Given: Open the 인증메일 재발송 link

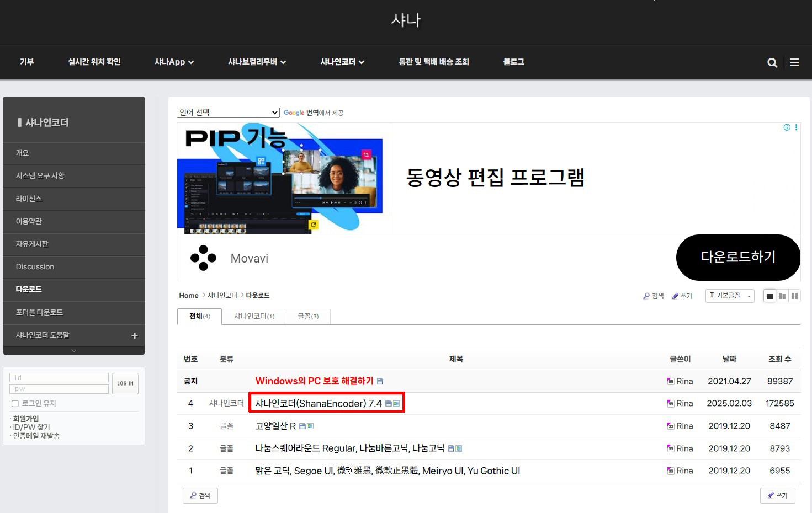Looking at the screenshot, I should point(36,436).
